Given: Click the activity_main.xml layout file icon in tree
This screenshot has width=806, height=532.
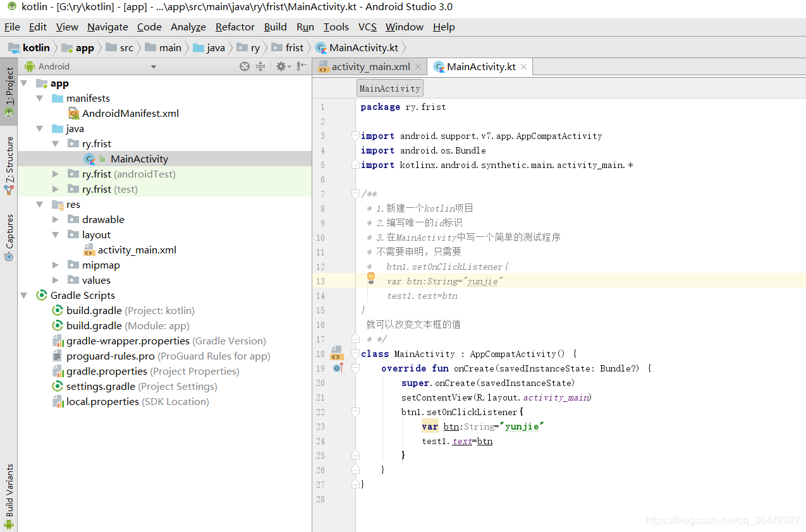Looking at the screenshot, I should pyautogui.click(x=89, y=250).
